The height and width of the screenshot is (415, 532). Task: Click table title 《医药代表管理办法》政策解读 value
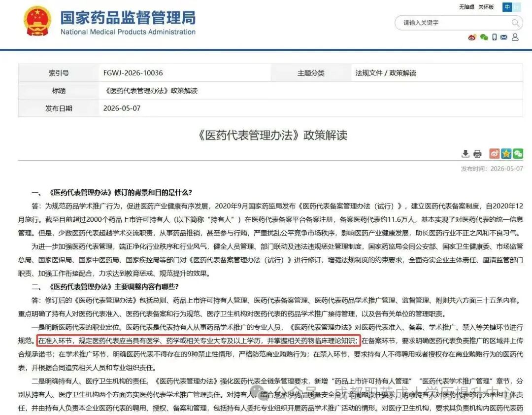tap(150, 91)
